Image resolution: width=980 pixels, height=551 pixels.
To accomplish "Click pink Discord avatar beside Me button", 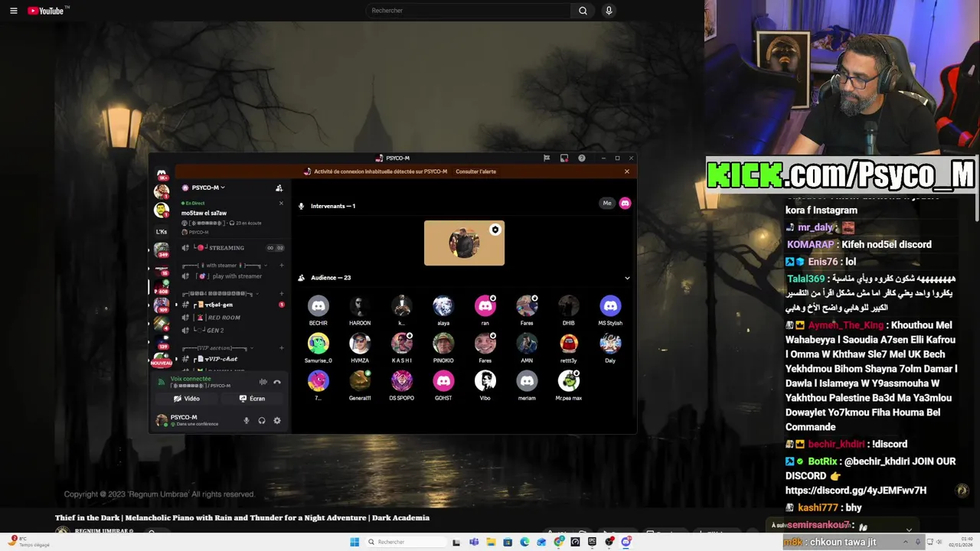I will tap(625, 204).
